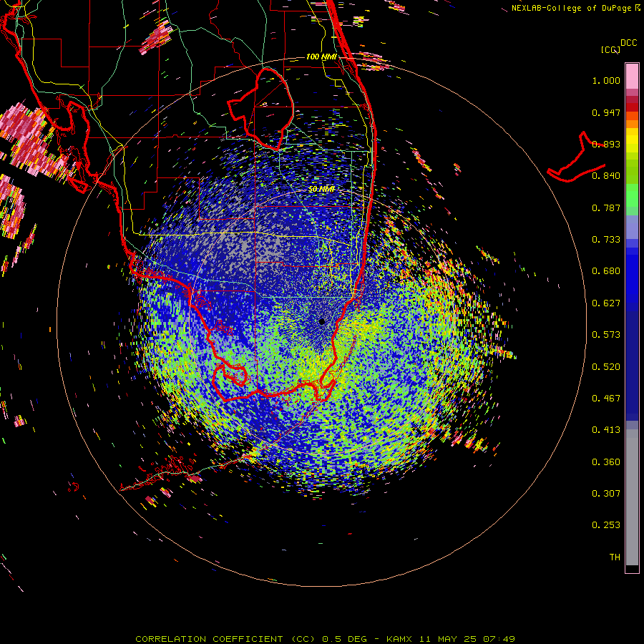
Task: Pick the bright yellow segment of the color bar
Action: 632,140
